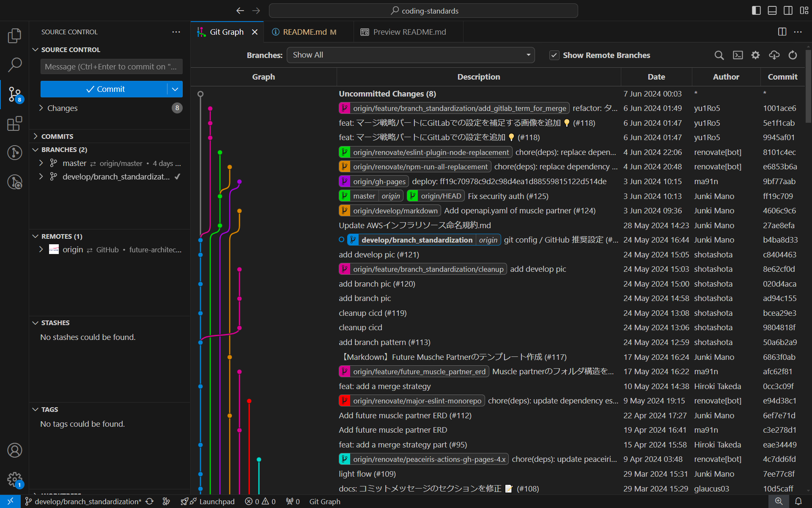Open Source Control view icon with badge 8
Screen dimensions: 812x508
pos(14,94)
